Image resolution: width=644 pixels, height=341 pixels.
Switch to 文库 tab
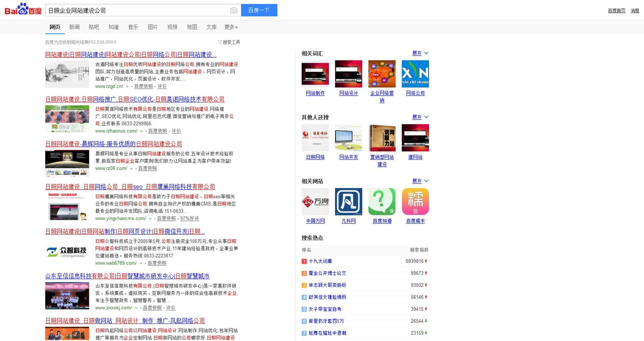[x=211, y=27]
